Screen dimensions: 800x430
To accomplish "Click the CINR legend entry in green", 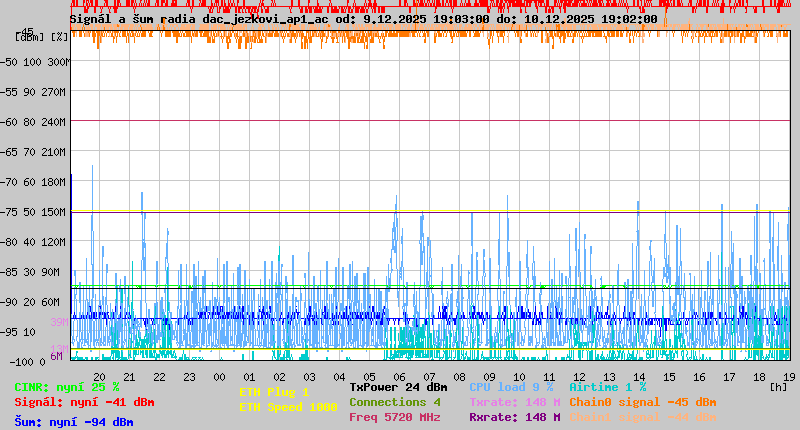I will 66,387.
